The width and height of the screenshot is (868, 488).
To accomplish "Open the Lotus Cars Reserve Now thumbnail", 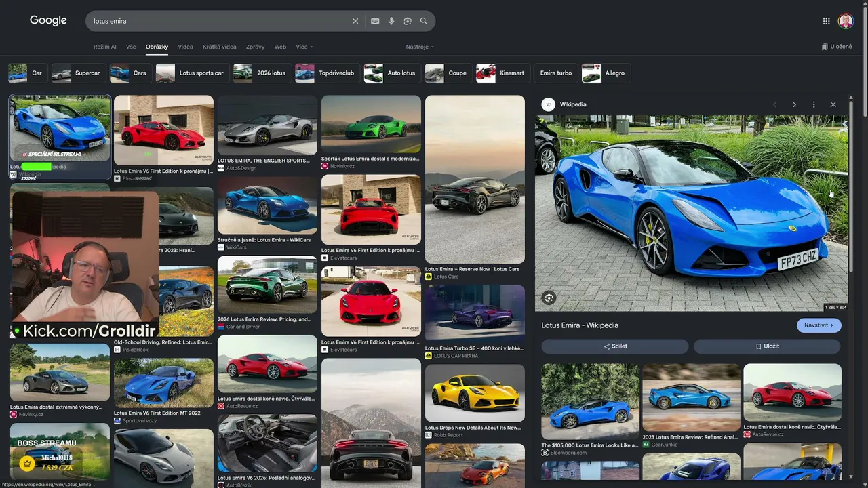I will tap(475, 179).
